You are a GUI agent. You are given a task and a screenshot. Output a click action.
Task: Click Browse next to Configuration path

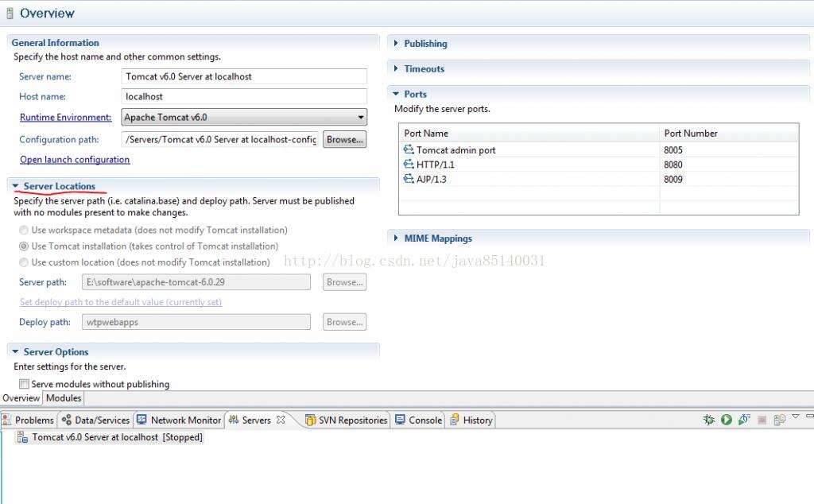coord(345,139)
